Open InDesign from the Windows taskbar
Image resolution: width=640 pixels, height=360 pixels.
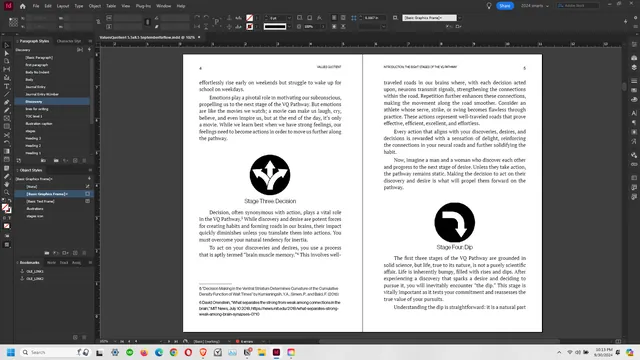click(x=276, y=352)
